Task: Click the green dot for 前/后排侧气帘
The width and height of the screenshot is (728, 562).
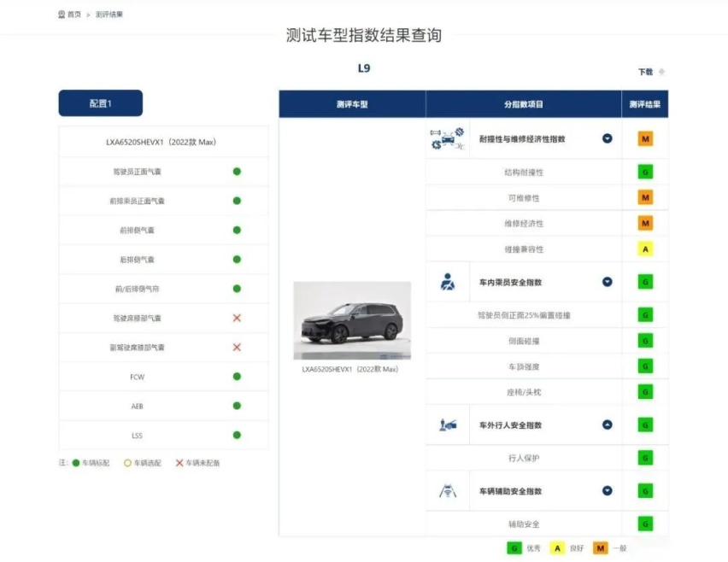Action: (x=237, y=288)
